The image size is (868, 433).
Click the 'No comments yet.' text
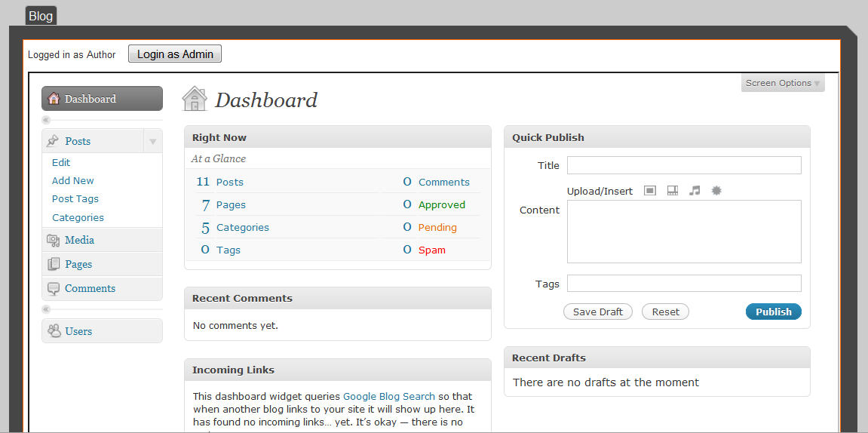[x=235, y=326]
